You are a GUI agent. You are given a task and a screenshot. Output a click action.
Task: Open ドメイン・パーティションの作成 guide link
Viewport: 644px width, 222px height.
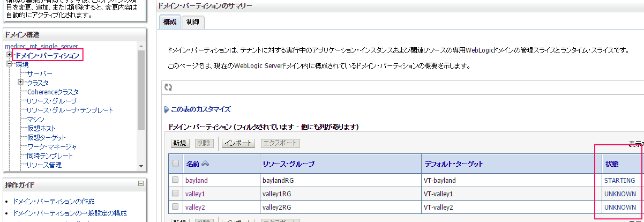(x=54, y=202)
